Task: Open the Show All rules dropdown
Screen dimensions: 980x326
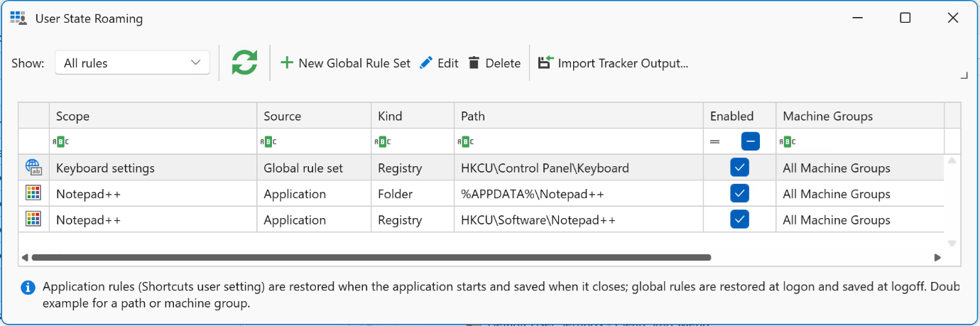Action: (x=132, y=63)
